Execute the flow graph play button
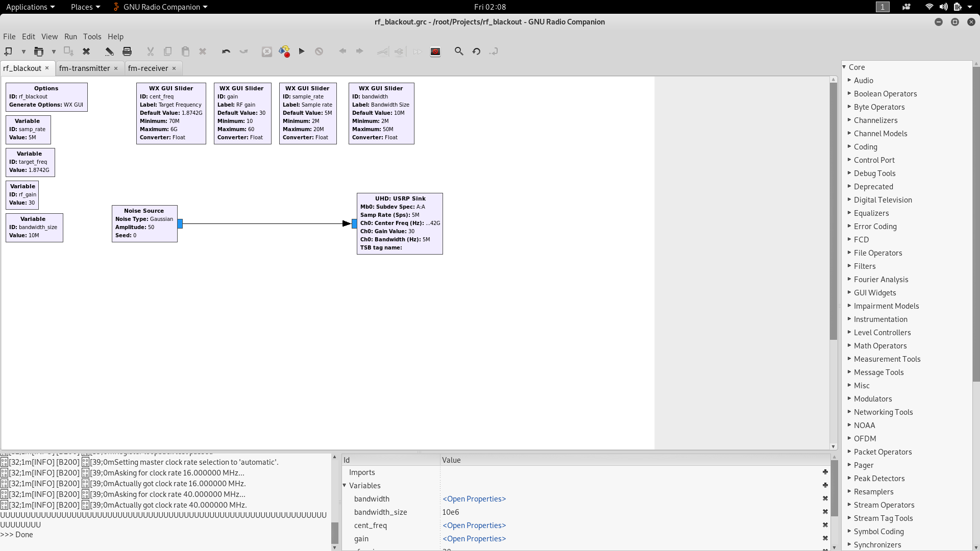Image resolution: width=980 pixels, height=551 pixels. 302,52
